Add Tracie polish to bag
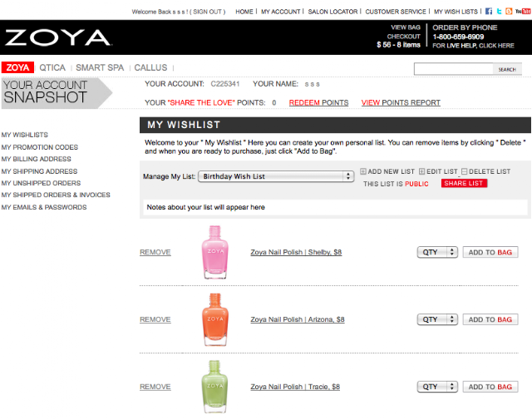Viewport: 532px width, 420px height. click(490, 387)
